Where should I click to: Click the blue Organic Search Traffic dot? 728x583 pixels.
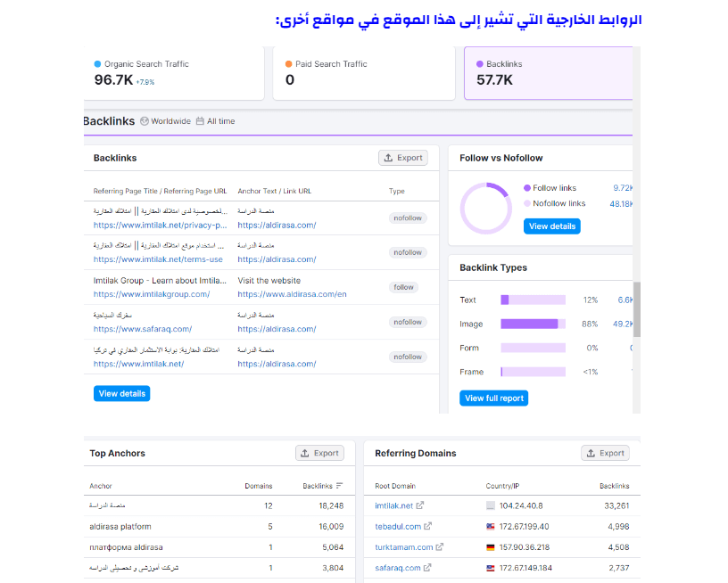[x=97, y=64]
